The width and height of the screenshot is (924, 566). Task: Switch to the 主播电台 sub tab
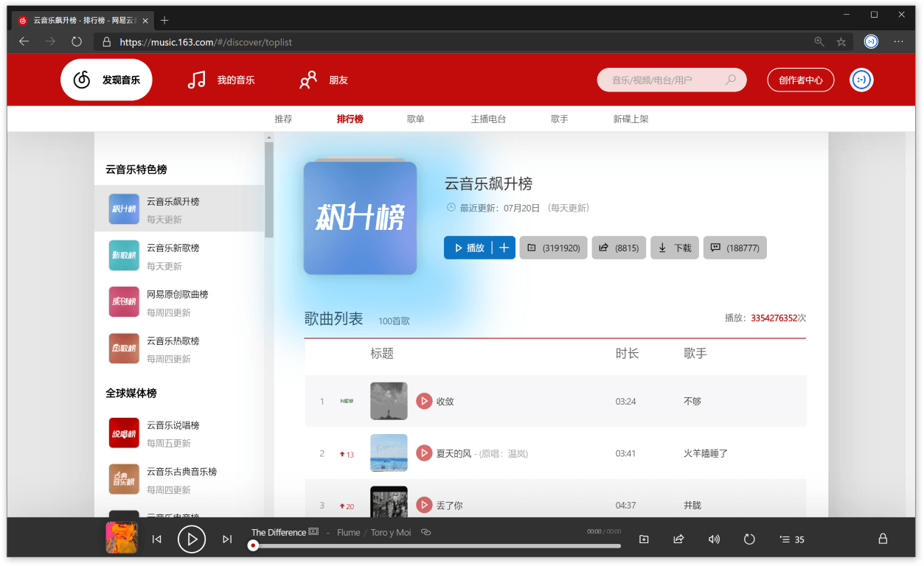(x=488, y=119)
